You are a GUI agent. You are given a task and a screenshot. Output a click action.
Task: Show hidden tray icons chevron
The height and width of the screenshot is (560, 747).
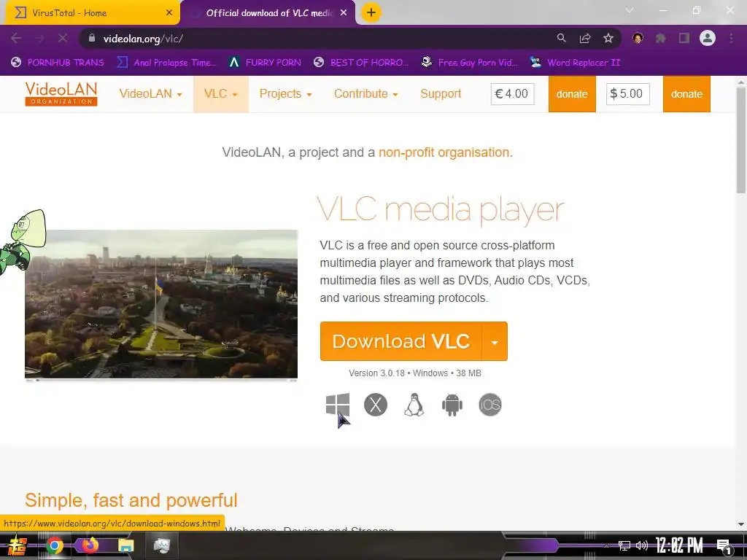pyautogui.click(x=606, y=545)
